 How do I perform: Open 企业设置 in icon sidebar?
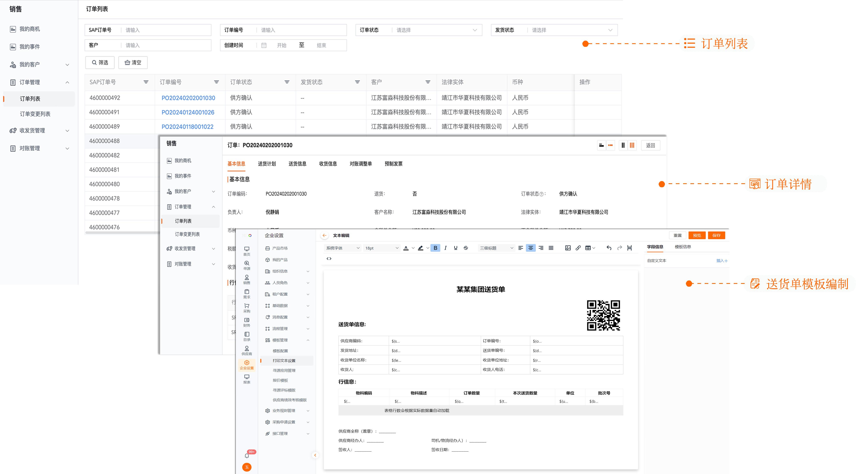[x=247, y=365]
